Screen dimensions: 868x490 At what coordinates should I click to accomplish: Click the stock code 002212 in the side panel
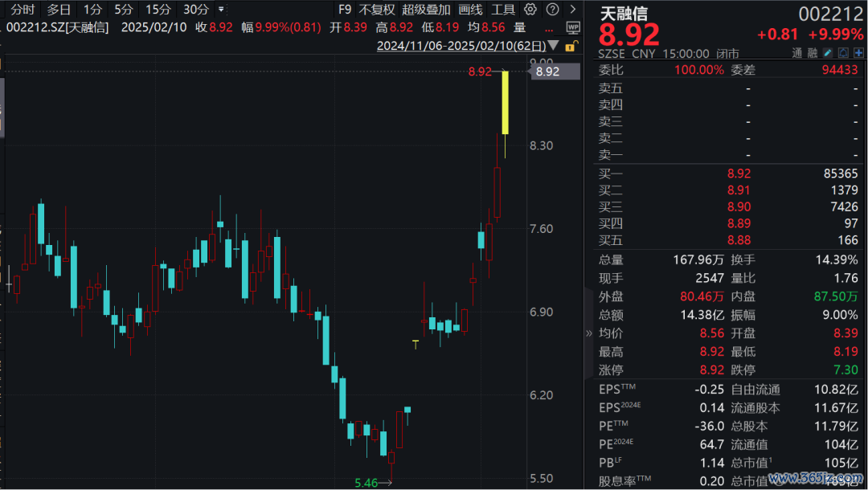831,14
